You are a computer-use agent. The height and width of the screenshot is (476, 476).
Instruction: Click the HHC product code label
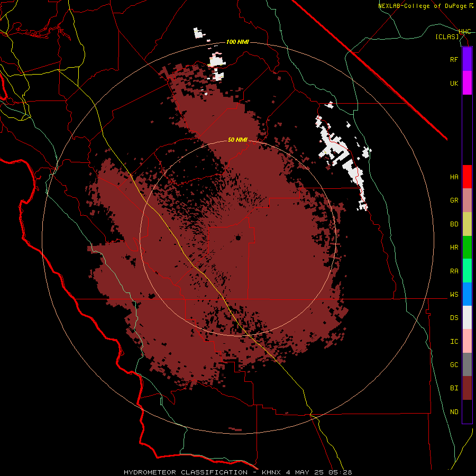pyautogui.click(x=465, y=32)
